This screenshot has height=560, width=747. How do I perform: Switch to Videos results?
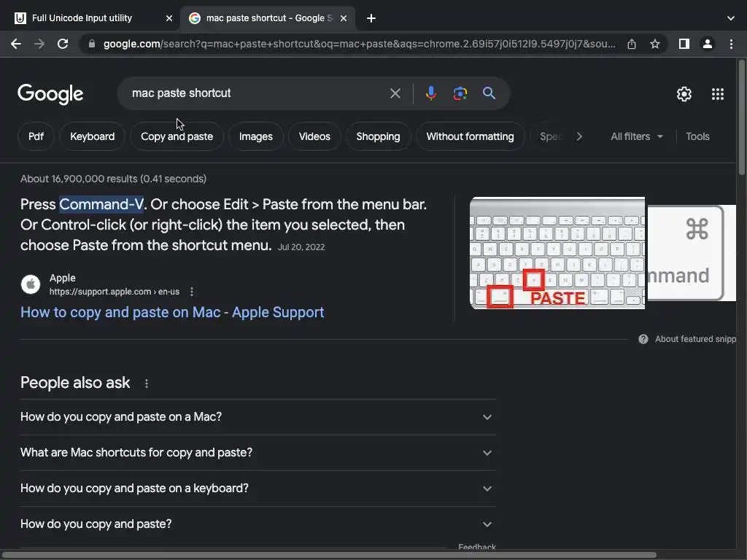[x=314, y=136]
